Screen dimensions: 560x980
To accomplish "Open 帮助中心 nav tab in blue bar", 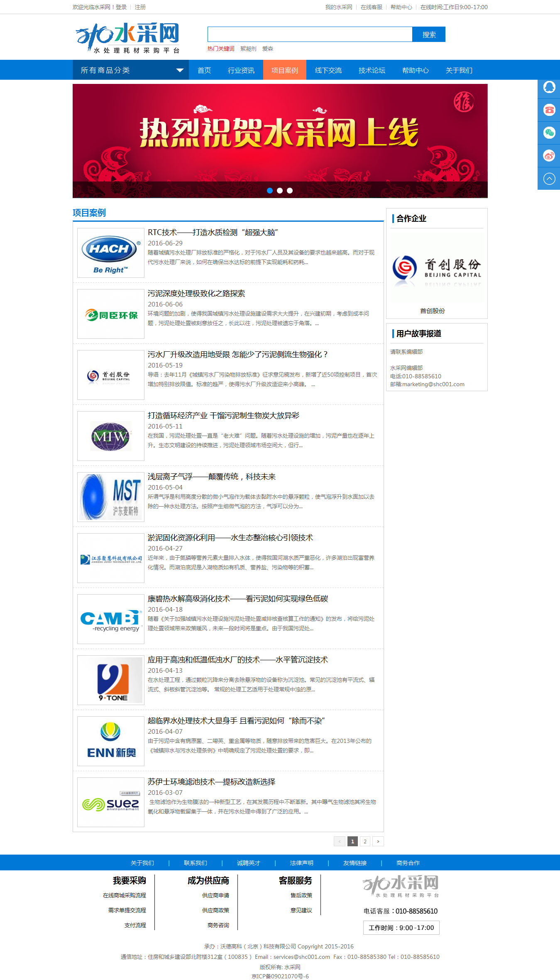I will [x=416, y=70].
